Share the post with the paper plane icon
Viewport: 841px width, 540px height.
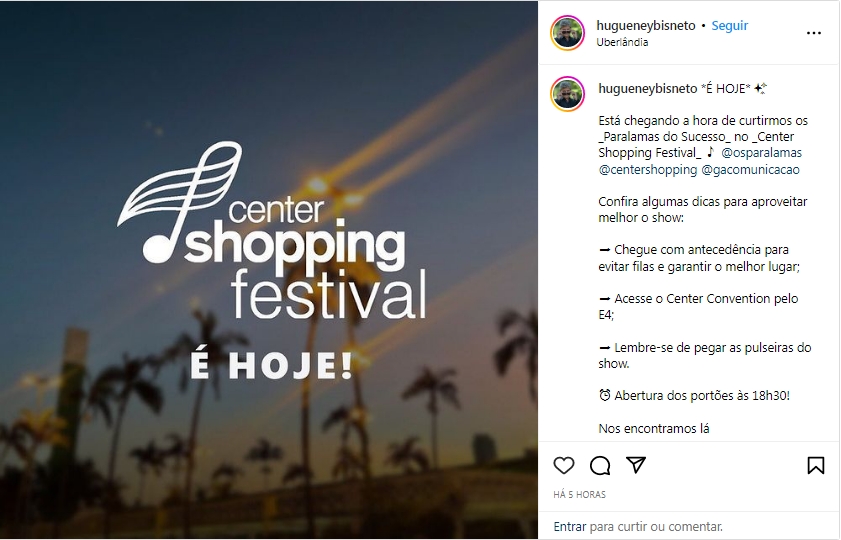[636, 465]
